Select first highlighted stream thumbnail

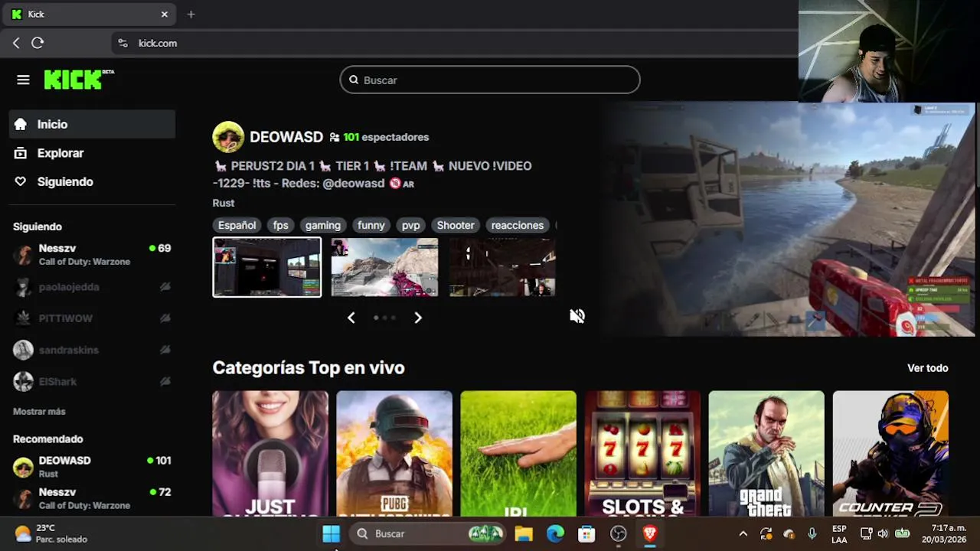pos(267,267)
